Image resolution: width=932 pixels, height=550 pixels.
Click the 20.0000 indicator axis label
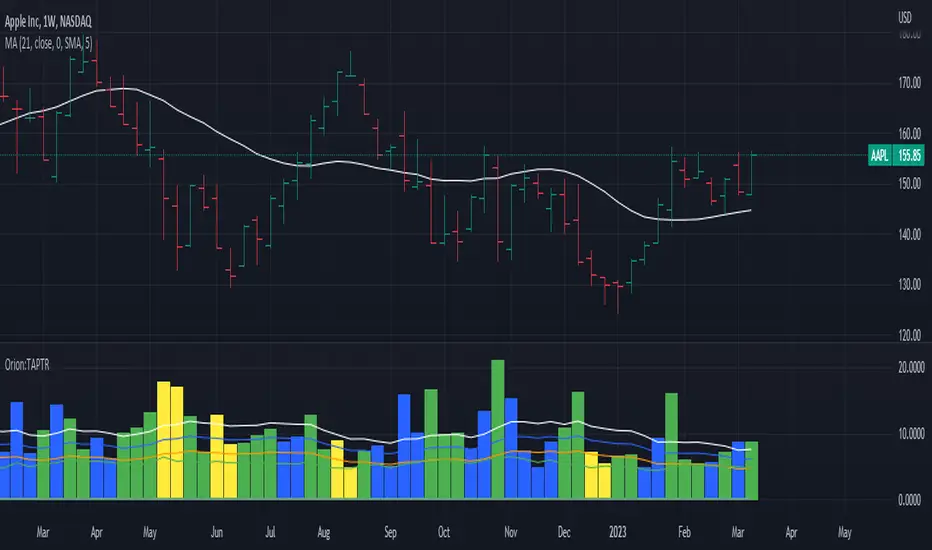coord(911,367)
